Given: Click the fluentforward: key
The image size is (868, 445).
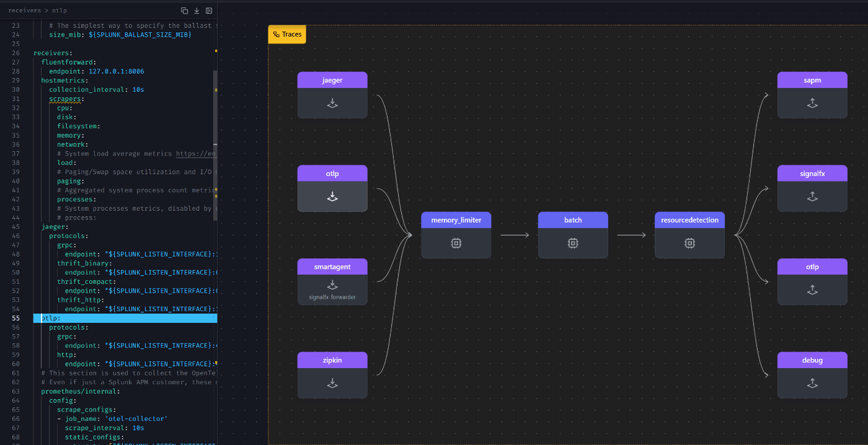Looking at the screenshot, I should 68,63.
